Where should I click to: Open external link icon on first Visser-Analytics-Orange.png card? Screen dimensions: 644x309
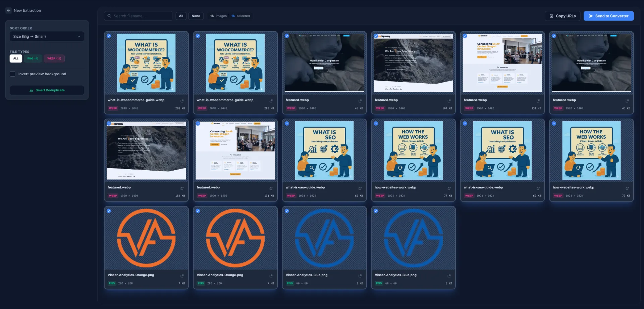(x=182, y=276)
